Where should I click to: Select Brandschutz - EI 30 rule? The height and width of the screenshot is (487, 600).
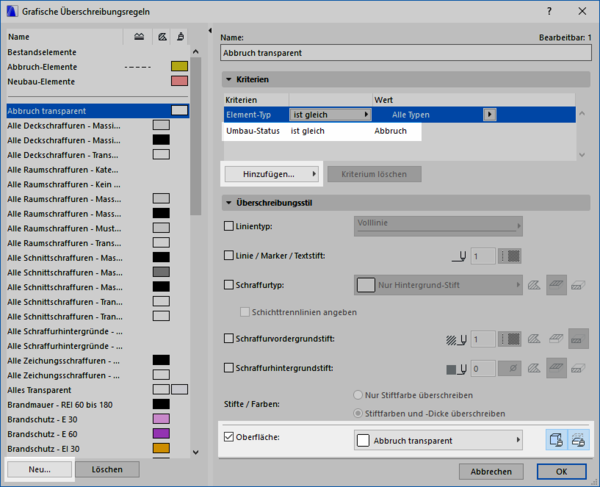[x=98, y=449]
